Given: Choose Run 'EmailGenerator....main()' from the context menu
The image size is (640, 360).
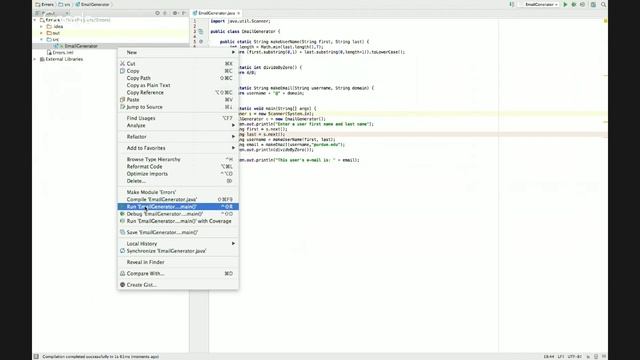Looking at the screenshot, I should tap(178, 207).
